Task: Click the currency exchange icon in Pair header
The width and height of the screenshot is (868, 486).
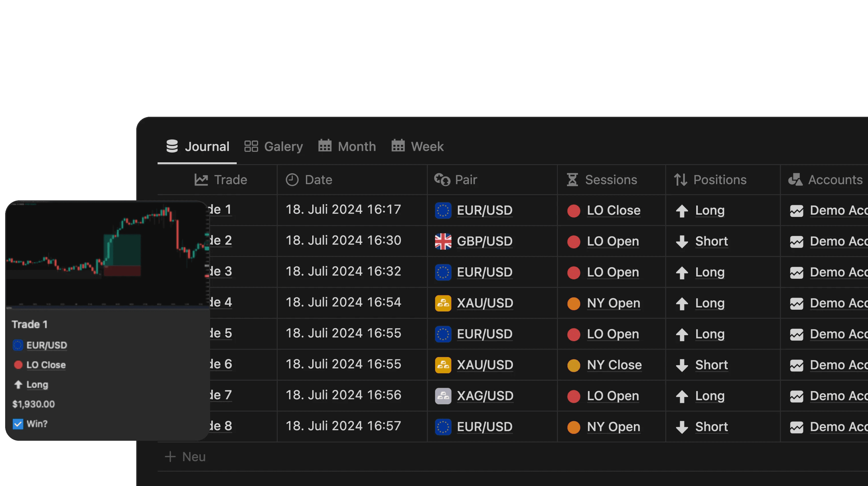Action: point(442,179)
